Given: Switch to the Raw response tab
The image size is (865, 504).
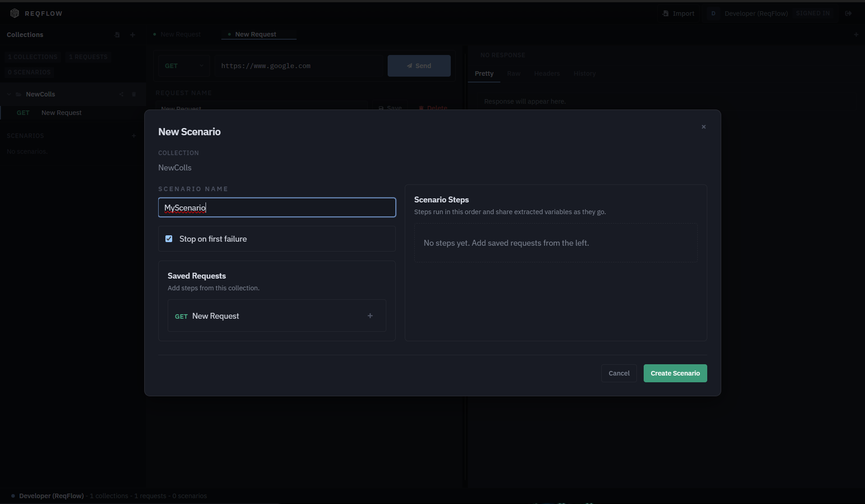Looking at the screenshot, I should [513, 73].
